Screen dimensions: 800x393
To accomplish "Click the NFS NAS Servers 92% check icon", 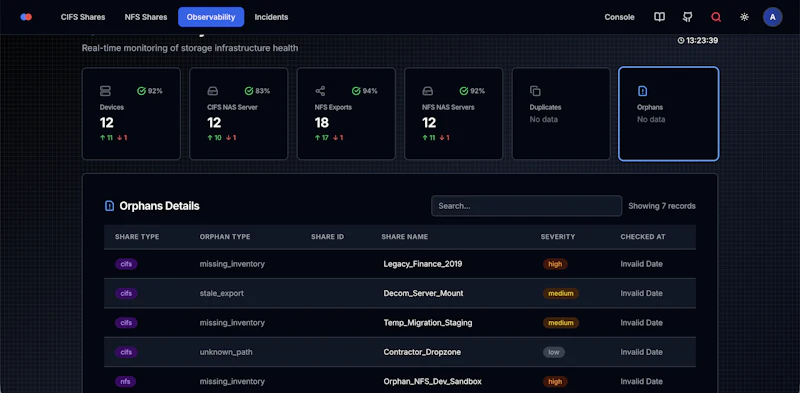I will click(x=464, y=91).
